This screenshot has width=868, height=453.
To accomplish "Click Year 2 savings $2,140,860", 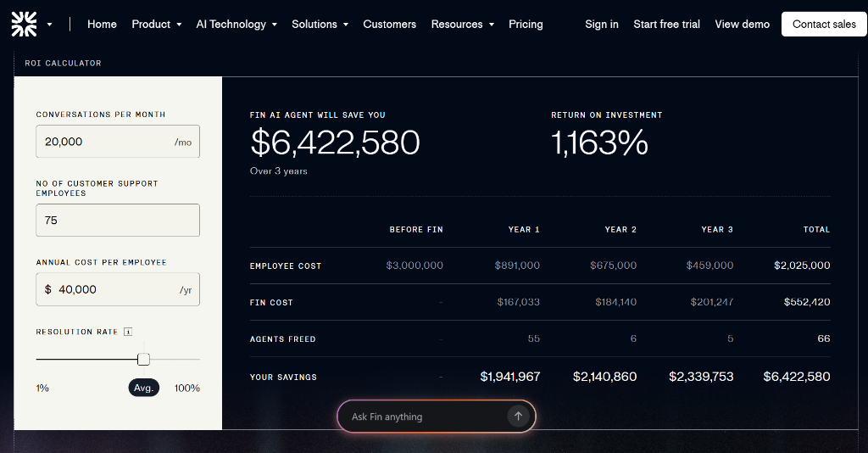I will click(x=604, y=377).
